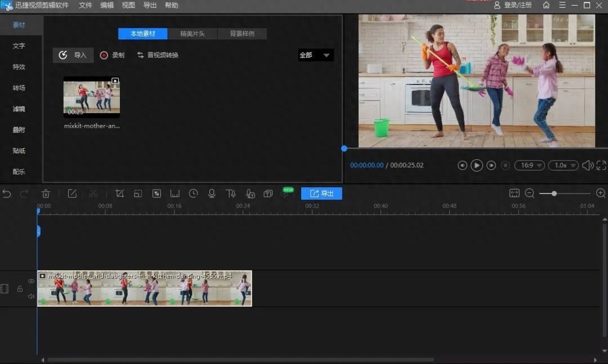
Task: Open the 视图 menu
Action: [128, 5]
